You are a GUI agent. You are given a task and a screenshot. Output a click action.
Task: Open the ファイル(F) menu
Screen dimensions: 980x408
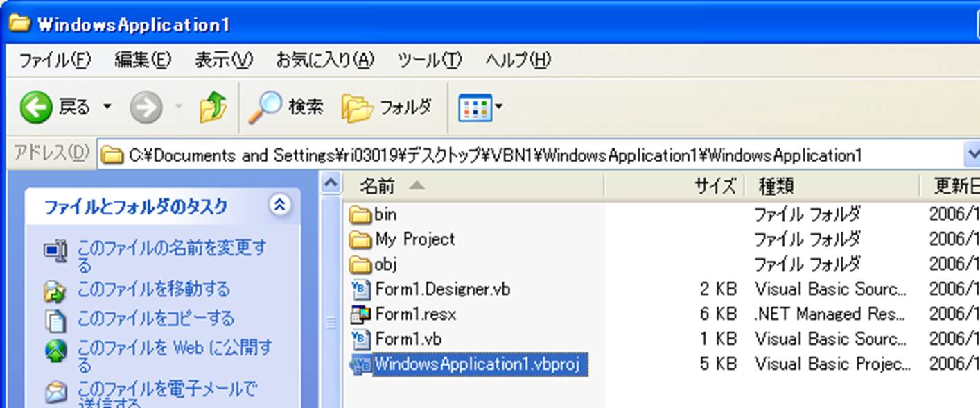click(x=55, y=60)
